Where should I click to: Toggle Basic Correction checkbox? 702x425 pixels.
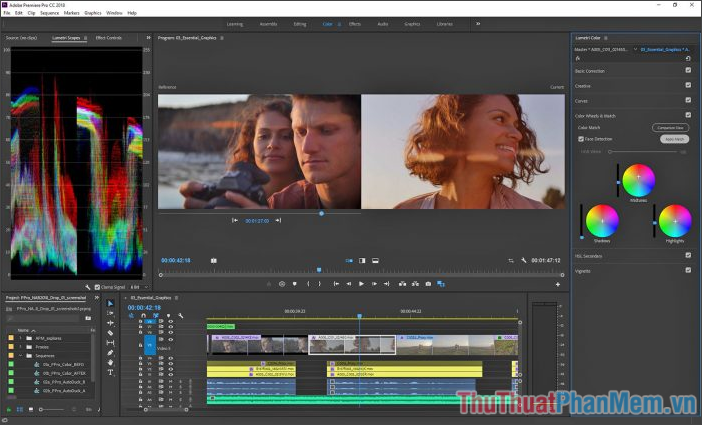pyautogui.click(x=688, y=70)
